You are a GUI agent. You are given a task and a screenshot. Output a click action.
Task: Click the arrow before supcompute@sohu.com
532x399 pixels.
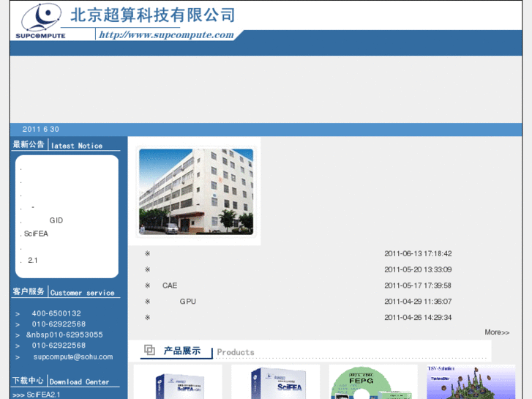coord(18,357)
